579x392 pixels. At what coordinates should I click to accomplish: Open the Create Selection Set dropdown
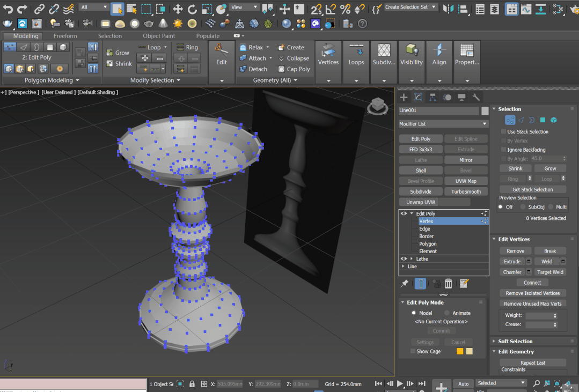coord(411,7)
